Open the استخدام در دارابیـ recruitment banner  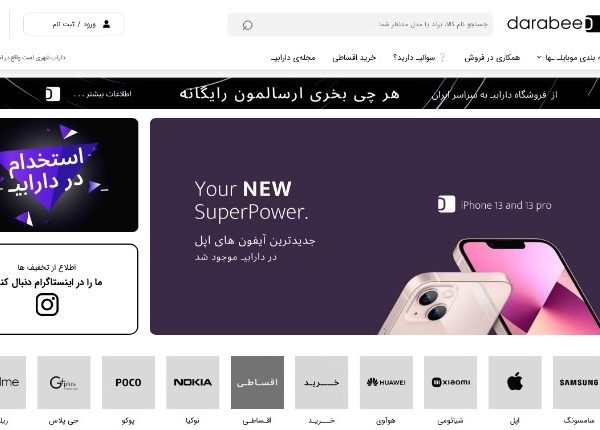tap(68, 175)
